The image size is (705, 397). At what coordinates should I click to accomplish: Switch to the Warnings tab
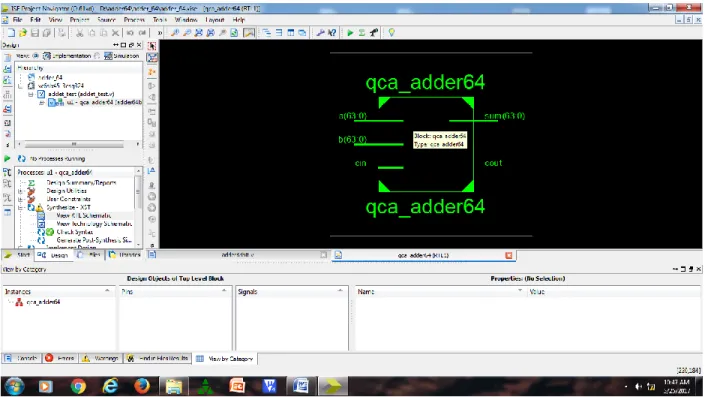coord(101,358)
